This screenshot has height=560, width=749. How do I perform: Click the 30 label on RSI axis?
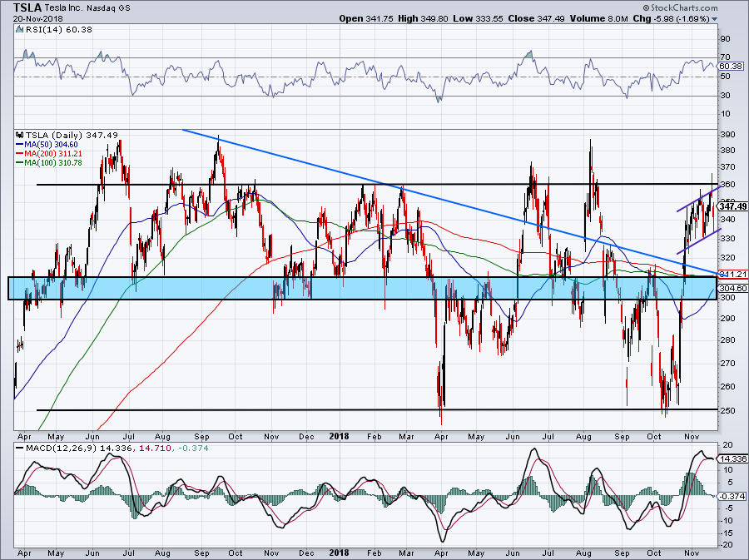[725, 96]
